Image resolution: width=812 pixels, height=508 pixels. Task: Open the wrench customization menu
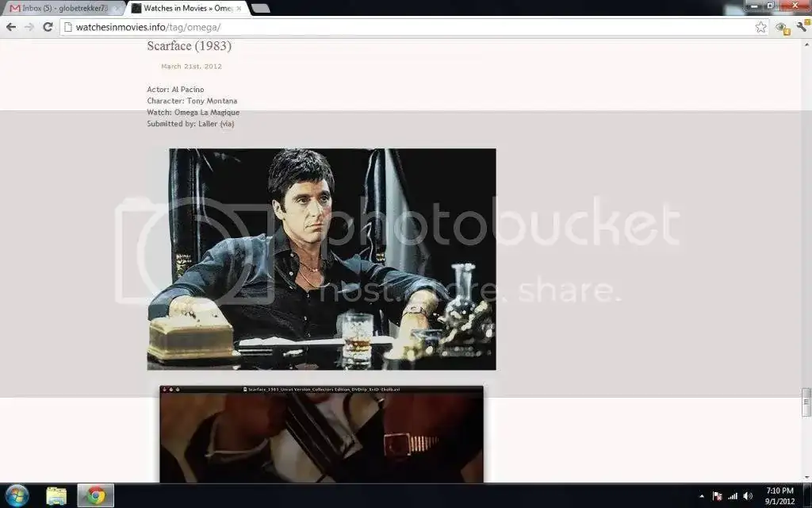[802, 26]
